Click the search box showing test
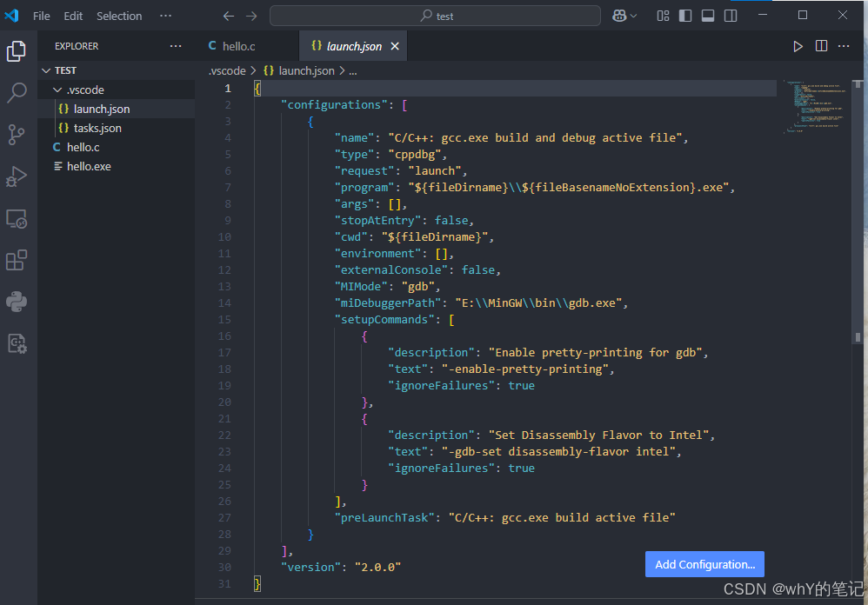The height and width of the screenshot is (605, 868). [x=435, y=16]
